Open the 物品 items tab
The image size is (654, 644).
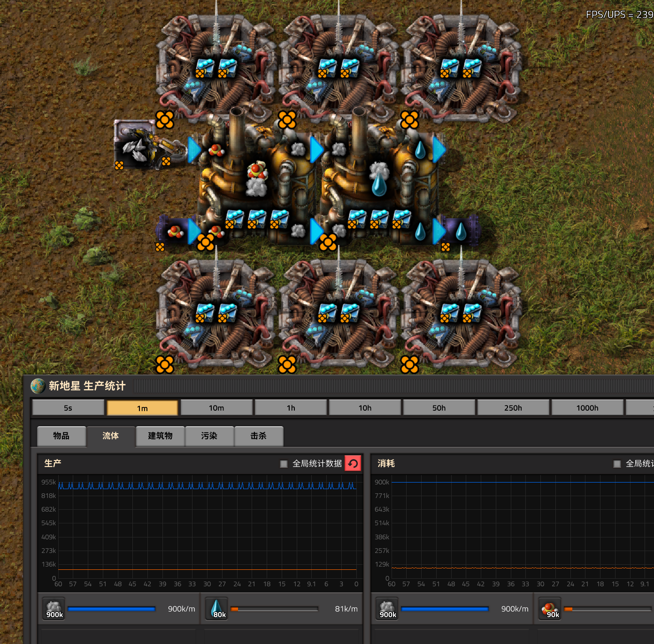point(62,436)
